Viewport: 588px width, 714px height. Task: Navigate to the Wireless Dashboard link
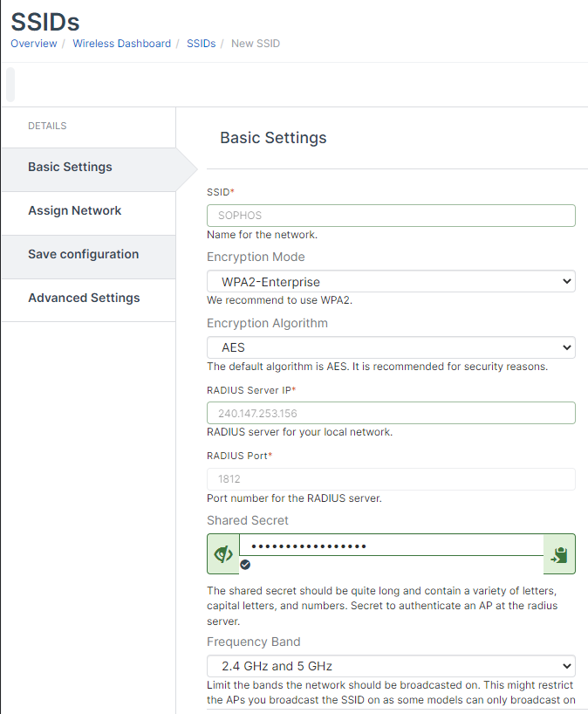(x=121, y=43)
